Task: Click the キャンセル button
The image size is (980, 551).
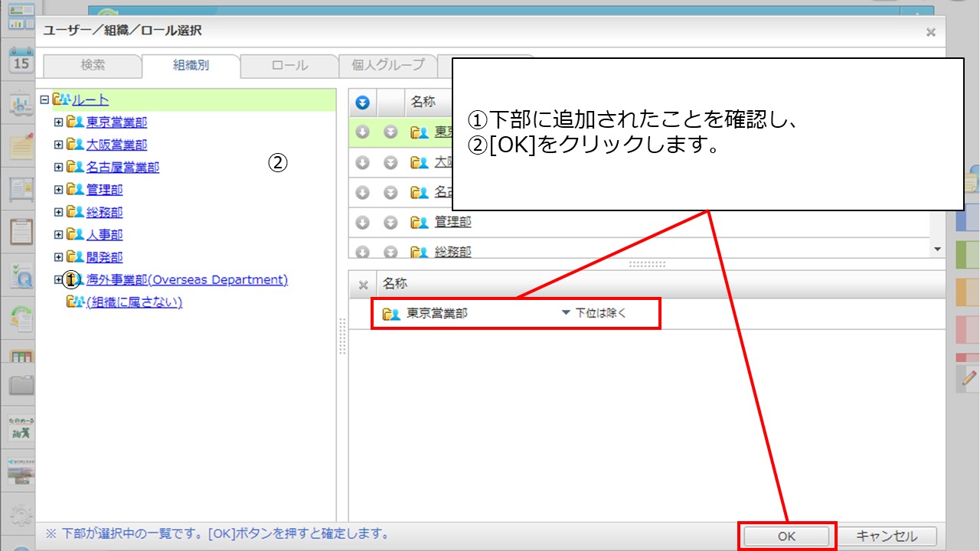Action: [x=886, y=536]
